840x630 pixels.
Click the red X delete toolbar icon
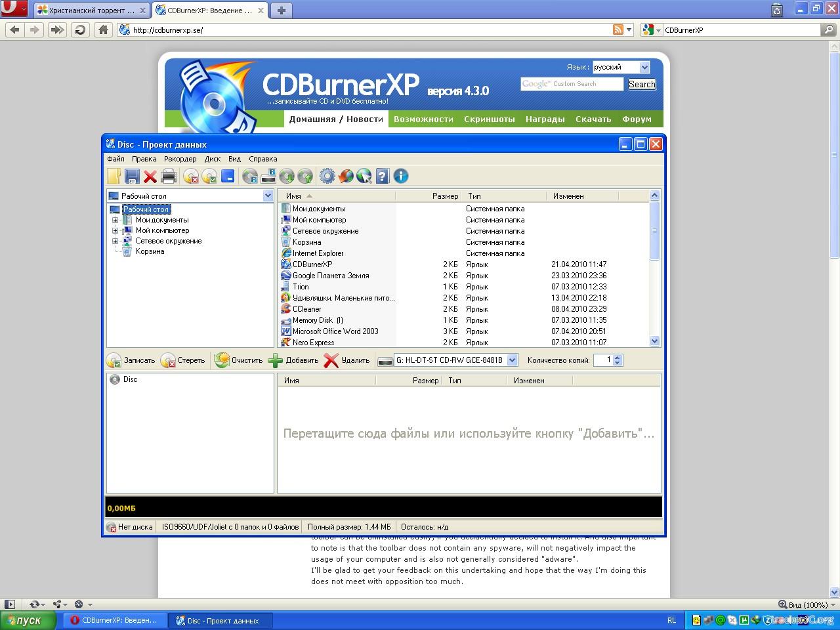(x=150, y=176)
